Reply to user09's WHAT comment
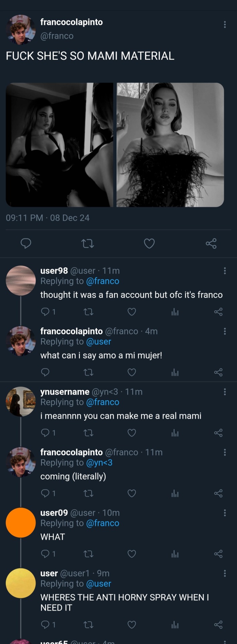 tap(45, 554)
